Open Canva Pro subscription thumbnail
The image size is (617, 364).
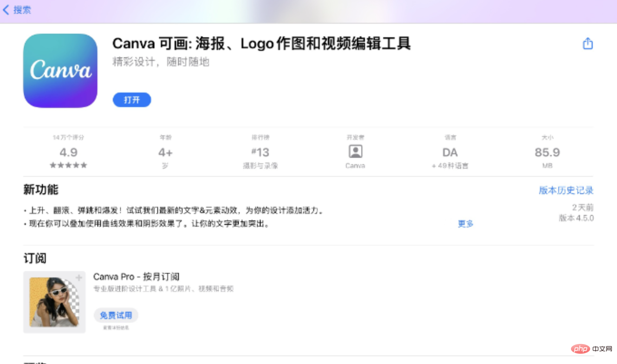point(54,302)
